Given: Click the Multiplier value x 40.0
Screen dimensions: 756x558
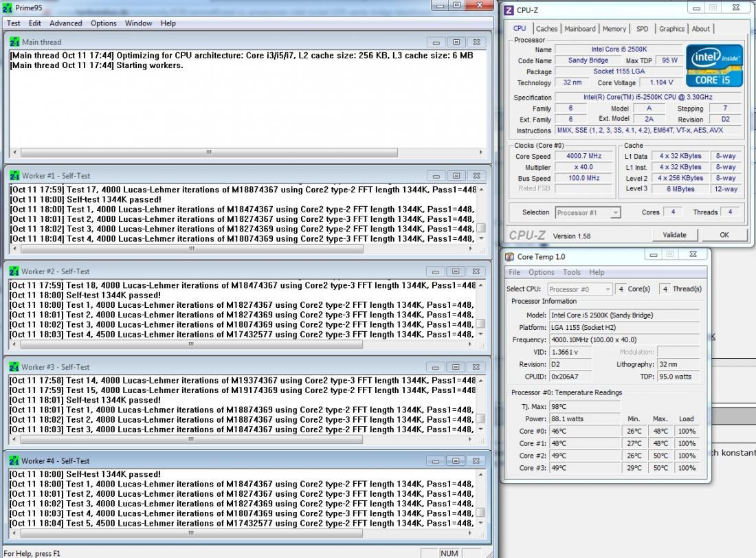Looking at the screenshot, I should [x=583, y=168].
